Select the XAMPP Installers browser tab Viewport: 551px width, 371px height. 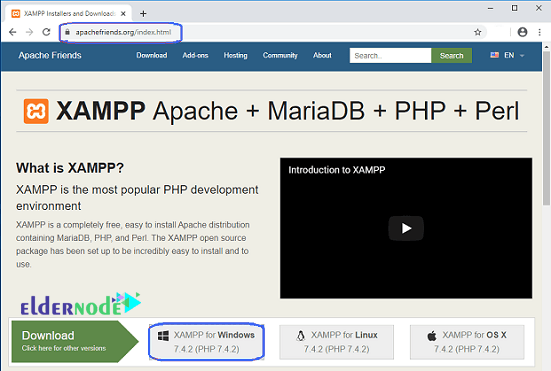point(69,14)
